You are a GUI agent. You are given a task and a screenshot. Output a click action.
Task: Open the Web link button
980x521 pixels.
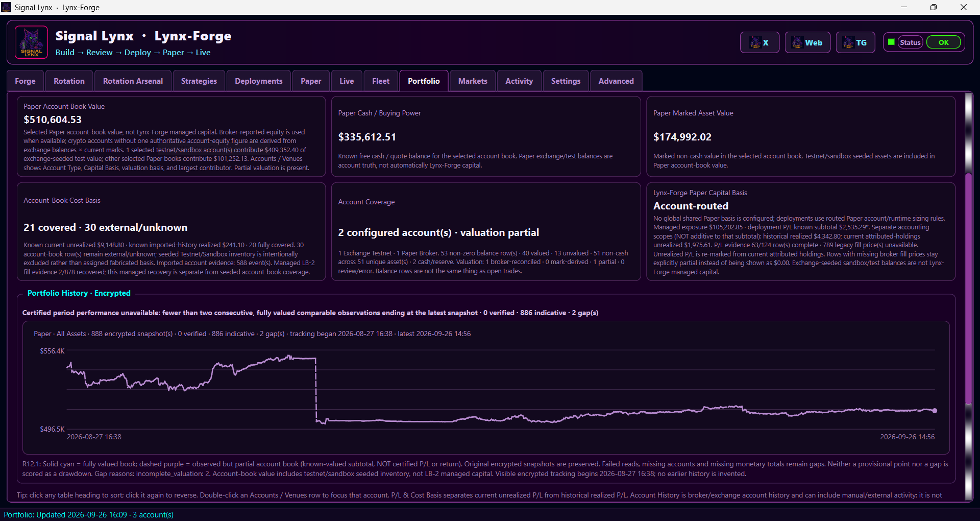click(x=807, y=42)
